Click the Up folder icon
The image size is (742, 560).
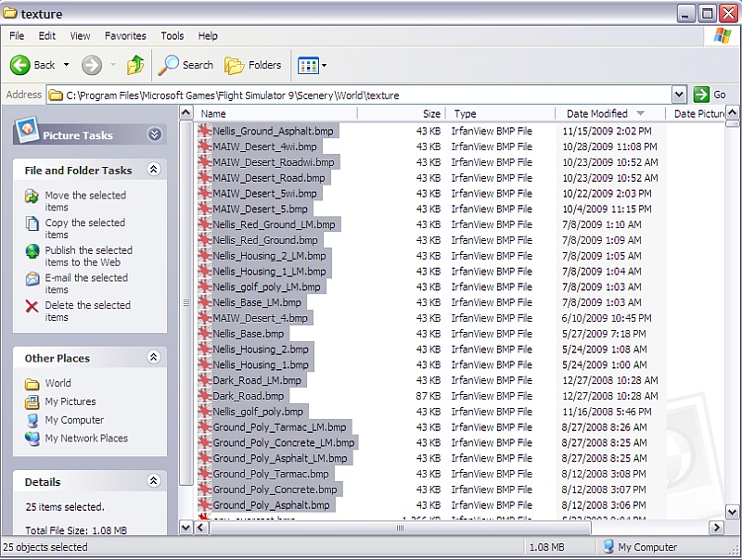point(135,65)
